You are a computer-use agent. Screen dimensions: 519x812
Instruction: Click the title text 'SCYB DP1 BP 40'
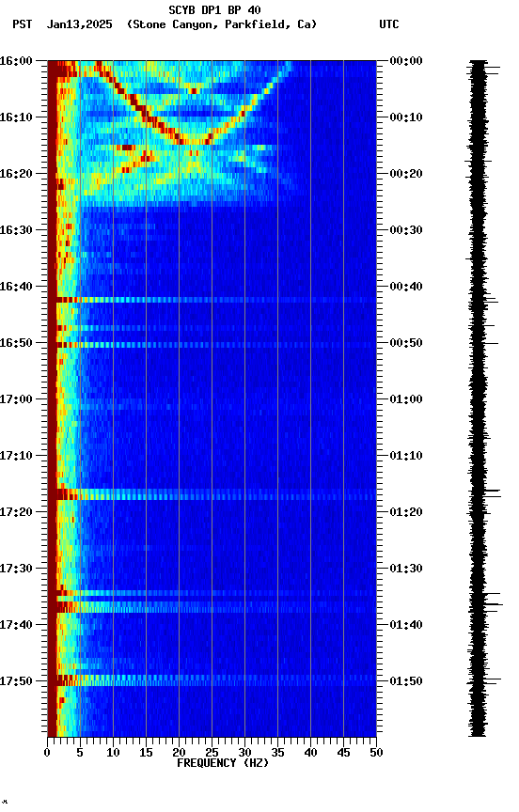click(x=214, y=10)
